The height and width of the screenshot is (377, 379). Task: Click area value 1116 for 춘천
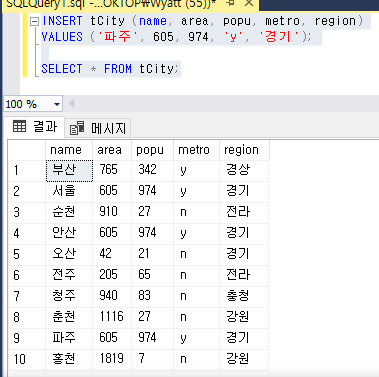pos(112,317)
